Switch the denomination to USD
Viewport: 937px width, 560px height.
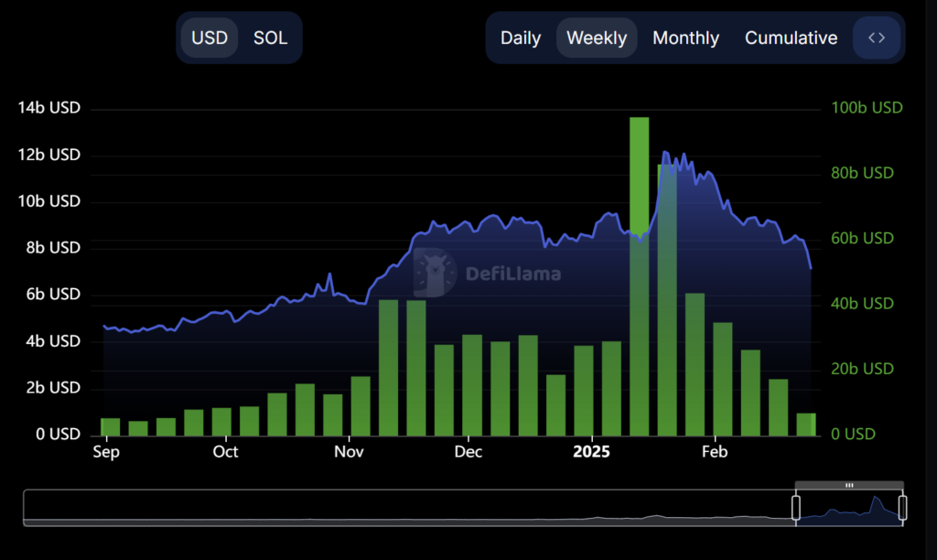pyautogui.click(x=210, y=38)
